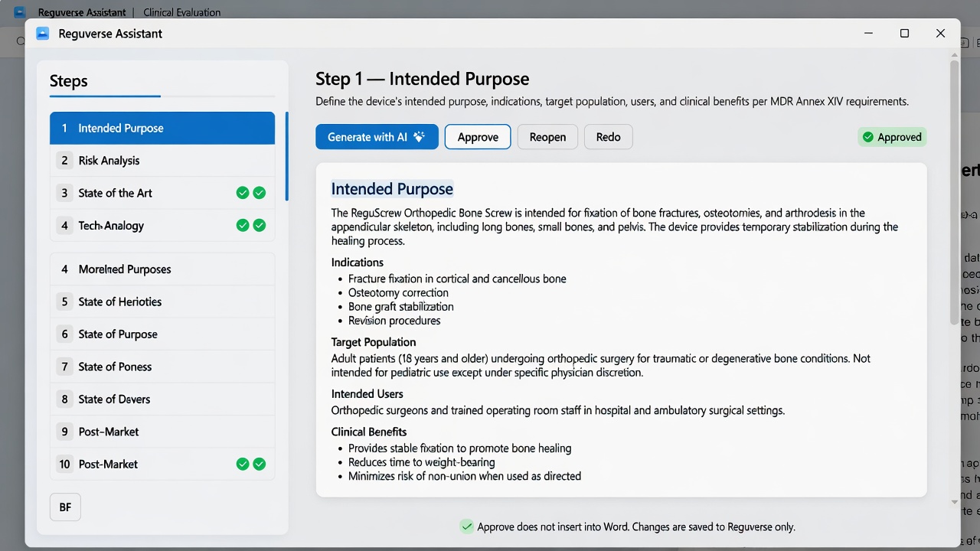This screenshot has width=980, height=551.
Task: Close the Reguverse Assistant dialog
Action: (x=940, y=34)
